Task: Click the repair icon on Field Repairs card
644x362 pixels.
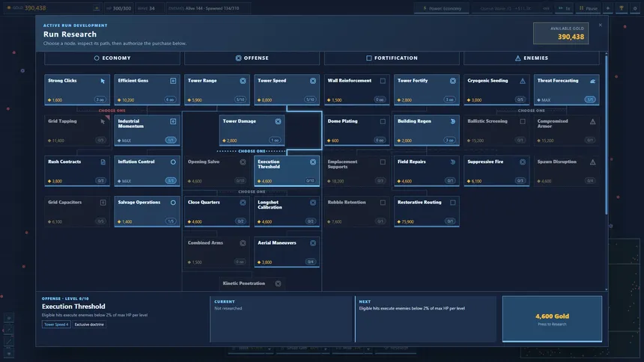Action: (452, 162)
